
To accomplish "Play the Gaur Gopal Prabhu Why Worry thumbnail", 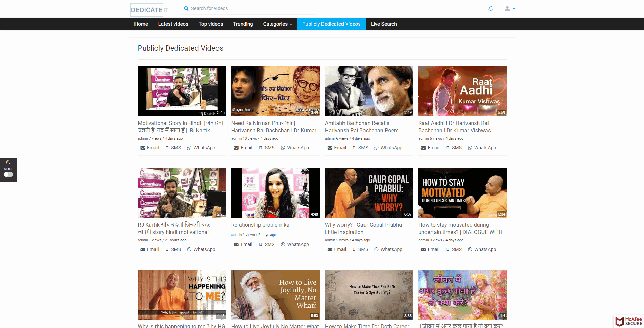I will pos(369,193).
